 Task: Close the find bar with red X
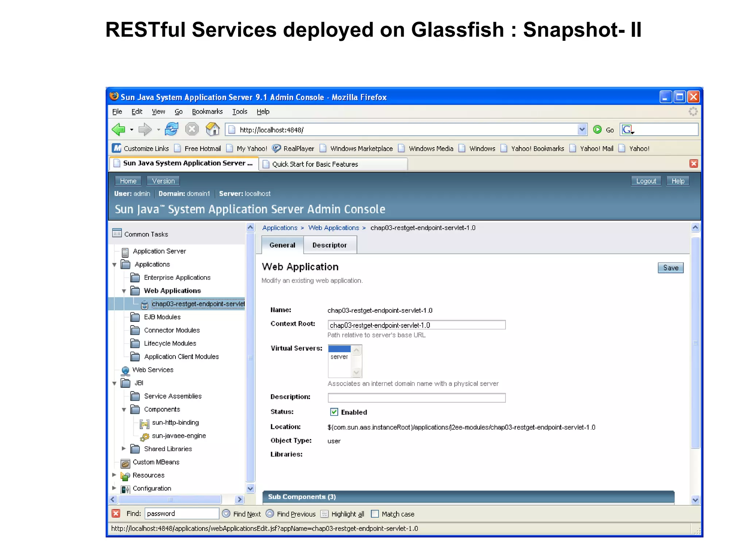pyautogui.click(x=116, y=513)
